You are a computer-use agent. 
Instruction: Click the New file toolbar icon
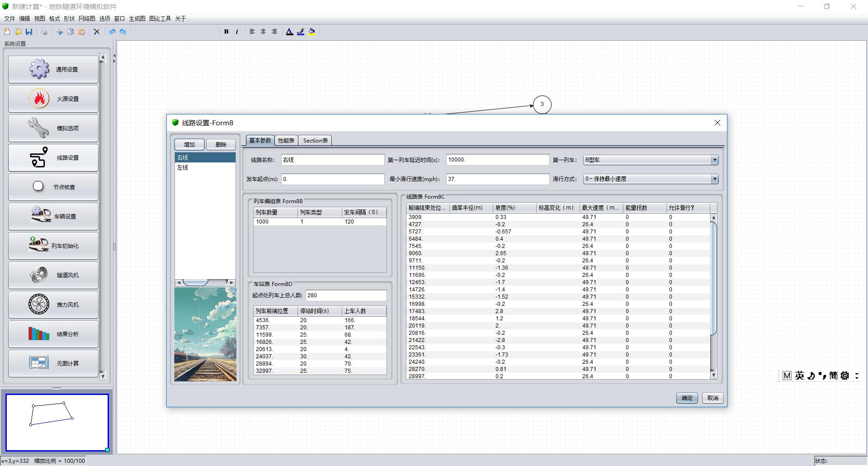click(7, 32)
